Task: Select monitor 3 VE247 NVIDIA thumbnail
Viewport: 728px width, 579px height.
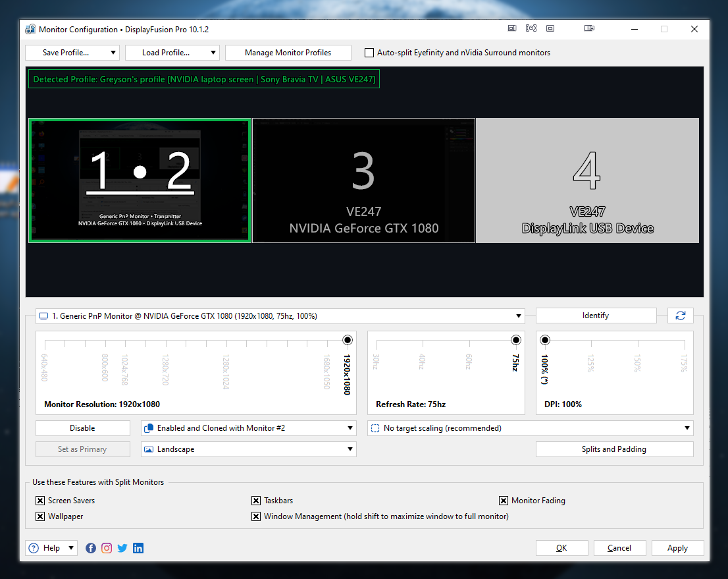Action: 363,180
